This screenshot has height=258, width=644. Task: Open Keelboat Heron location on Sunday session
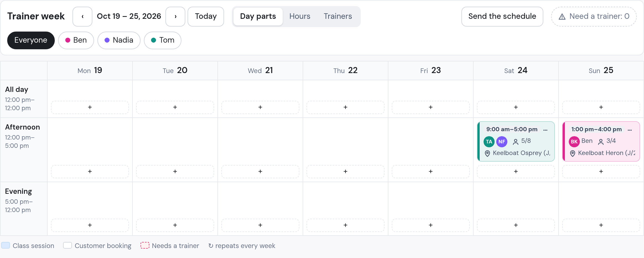[x=603, y=153]
